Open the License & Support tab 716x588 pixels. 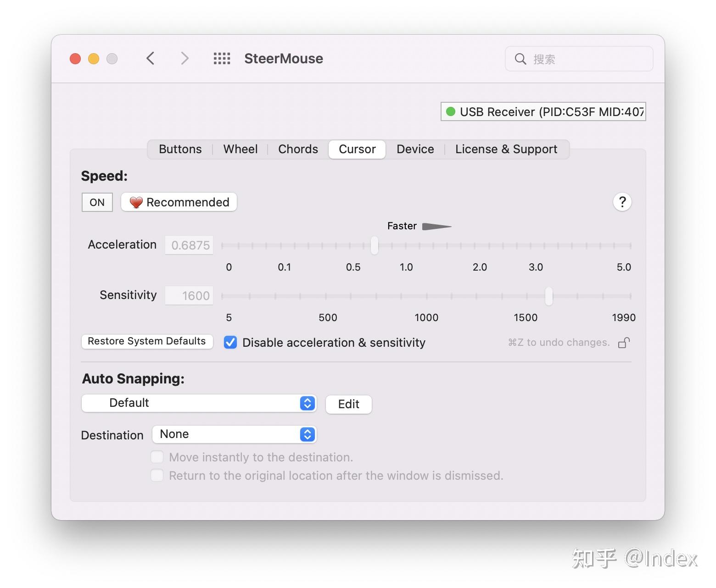[x=506, y=150]
